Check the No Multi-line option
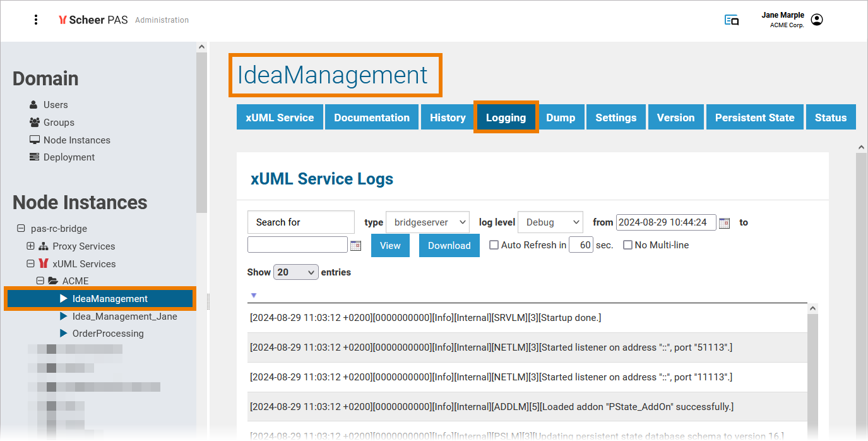Image resolution: width=868 pixels, height=441 pixels. (x=627, y=245)
